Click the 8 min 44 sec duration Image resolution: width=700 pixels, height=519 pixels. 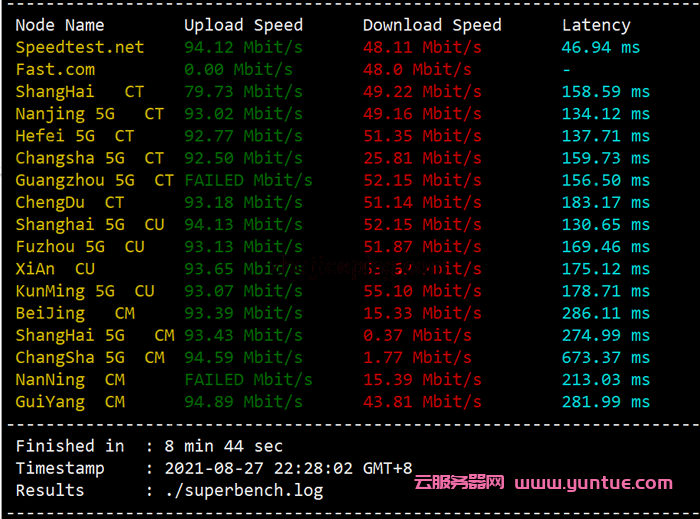pos(223,446)
